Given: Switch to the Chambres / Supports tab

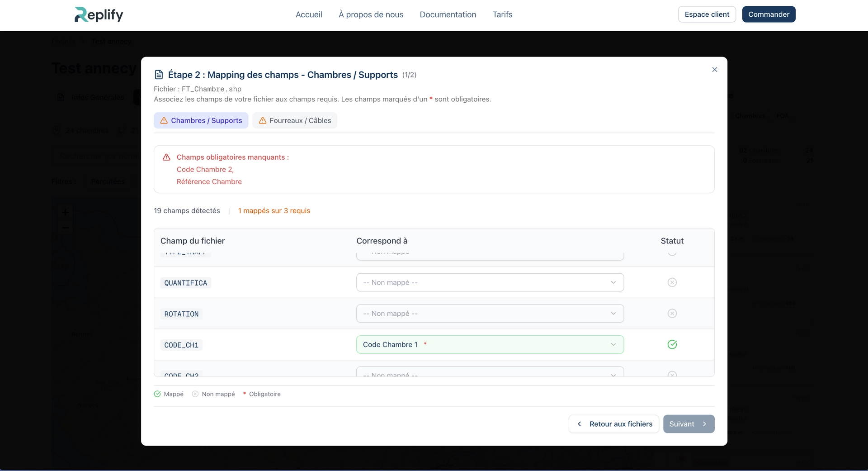Looking at the screenshot, I should (x=201, y=120).
